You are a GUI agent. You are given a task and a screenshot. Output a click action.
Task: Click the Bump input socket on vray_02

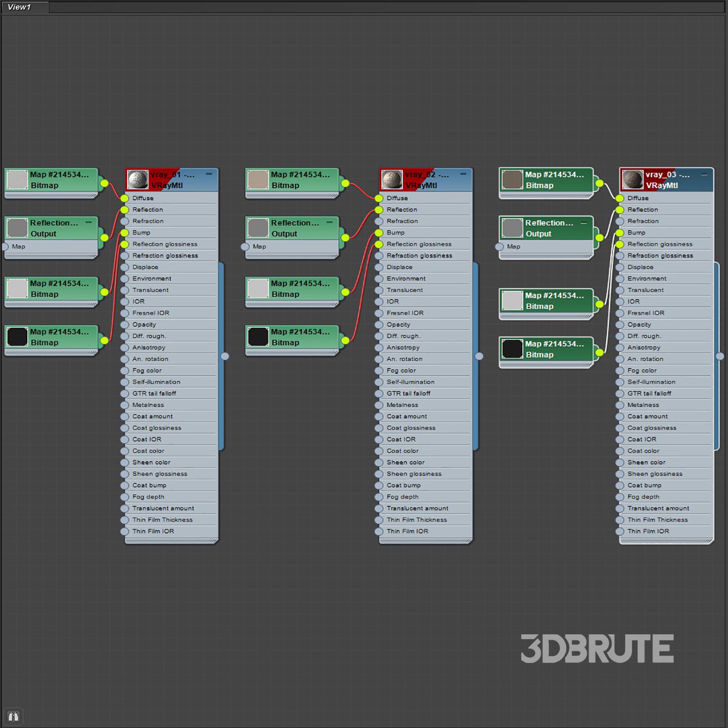coord(379,233)
